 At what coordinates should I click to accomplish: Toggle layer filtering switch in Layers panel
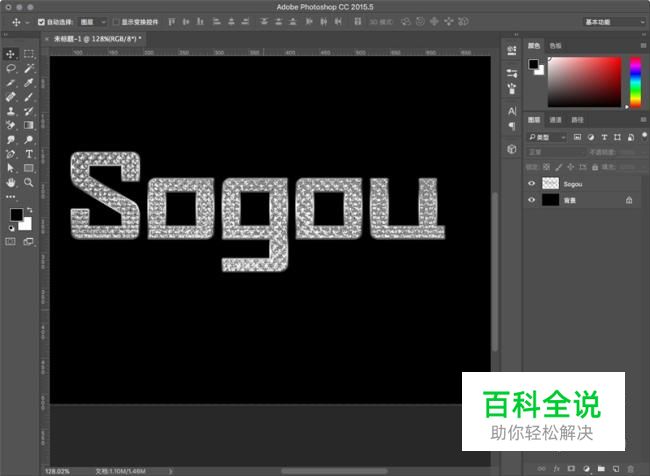click(644, 136)
